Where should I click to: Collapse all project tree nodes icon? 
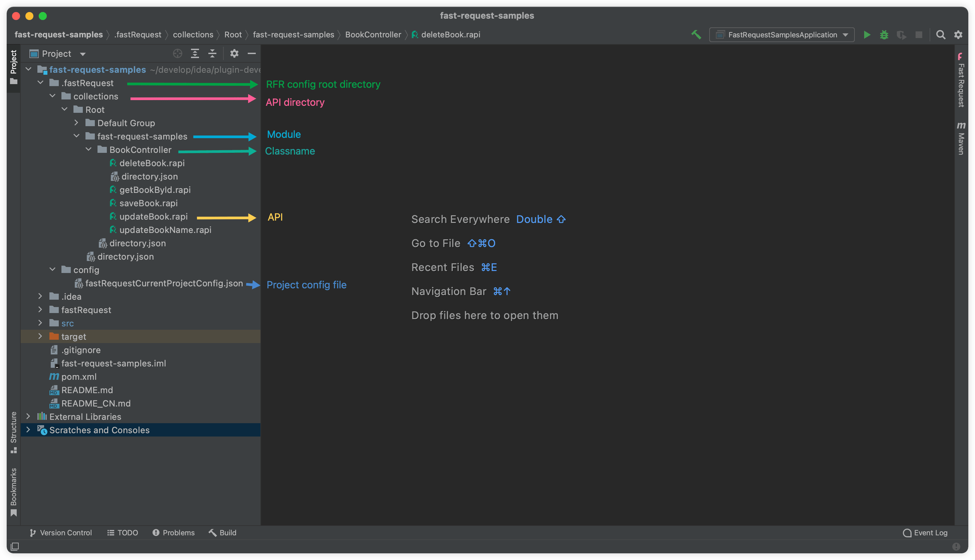(x=212, y=53)
